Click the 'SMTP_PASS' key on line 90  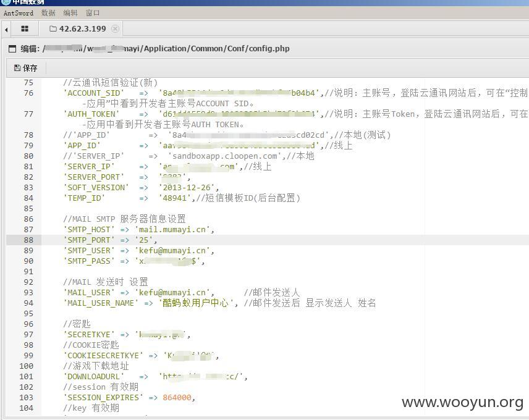pos(89,261)
